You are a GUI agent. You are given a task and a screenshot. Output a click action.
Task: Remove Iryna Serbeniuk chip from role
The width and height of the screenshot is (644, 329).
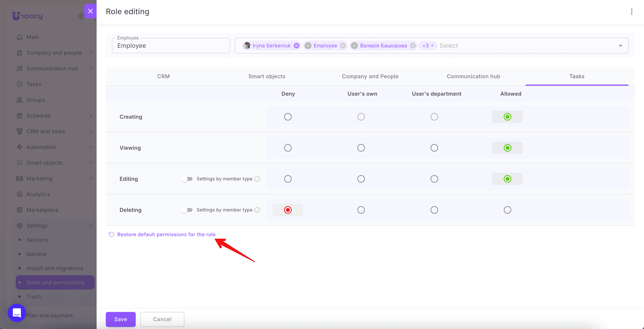click(297, 45)
